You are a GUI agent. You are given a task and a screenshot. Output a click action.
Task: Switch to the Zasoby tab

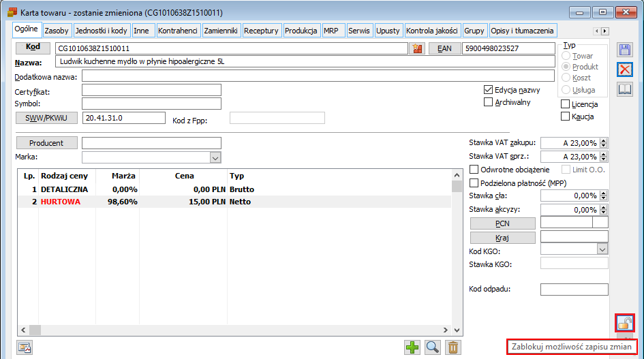pos(57,31)
